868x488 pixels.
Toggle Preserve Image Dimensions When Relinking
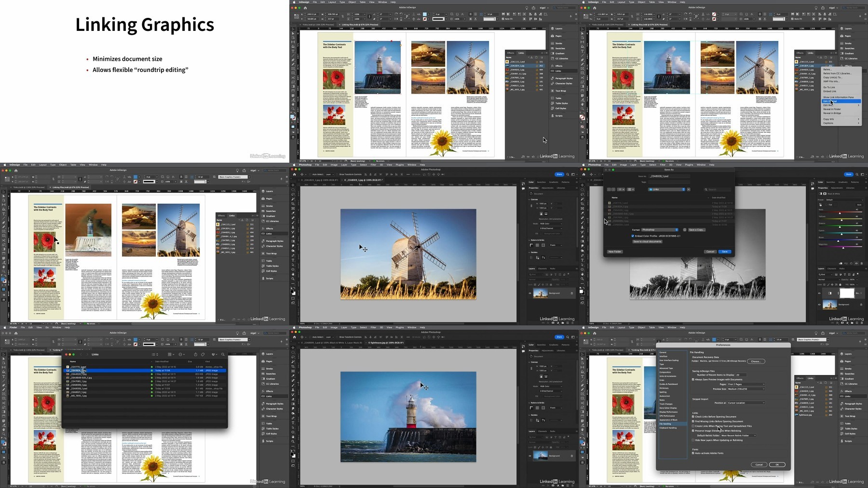pos(693,431)
